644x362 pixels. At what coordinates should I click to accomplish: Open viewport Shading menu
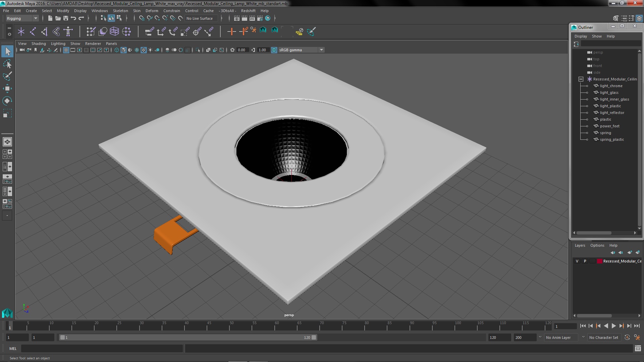pos(39,44)
